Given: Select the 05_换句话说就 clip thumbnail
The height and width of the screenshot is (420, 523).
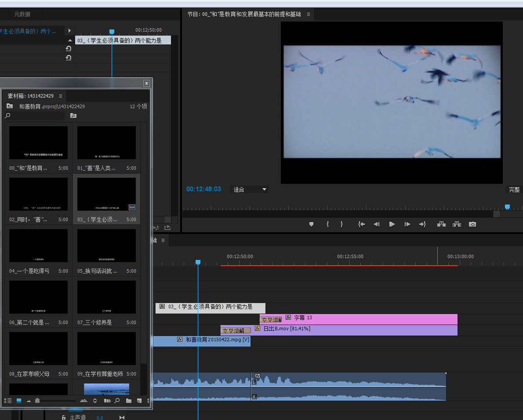Looking at the screenshot, I should (106, 245).
